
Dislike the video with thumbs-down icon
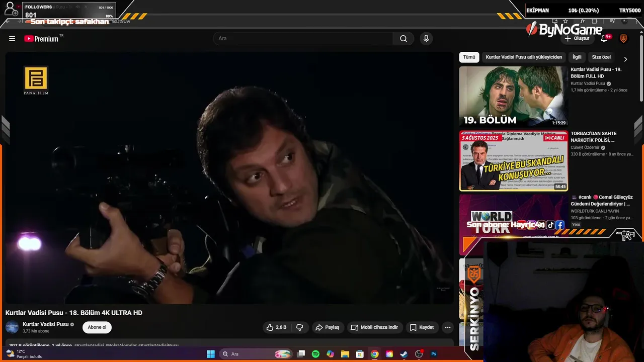click(299, 327)
